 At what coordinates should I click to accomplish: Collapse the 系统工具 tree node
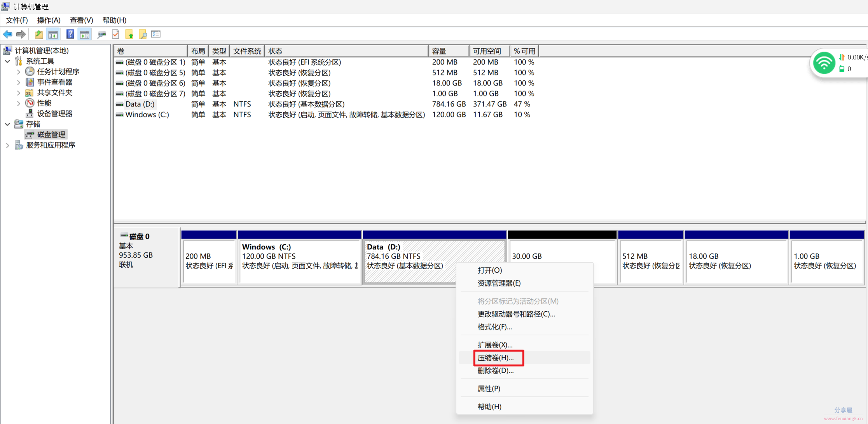(7, 61)
